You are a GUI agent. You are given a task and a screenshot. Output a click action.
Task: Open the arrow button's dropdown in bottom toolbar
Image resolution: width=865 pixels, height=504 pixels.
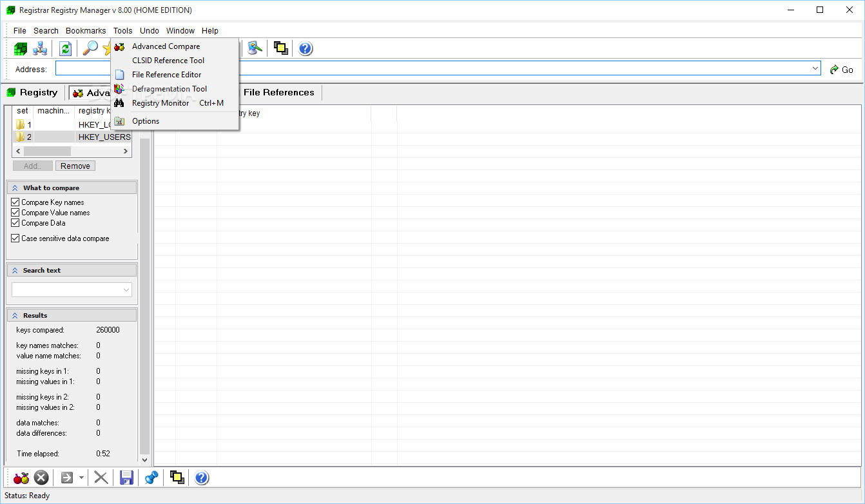81,478
